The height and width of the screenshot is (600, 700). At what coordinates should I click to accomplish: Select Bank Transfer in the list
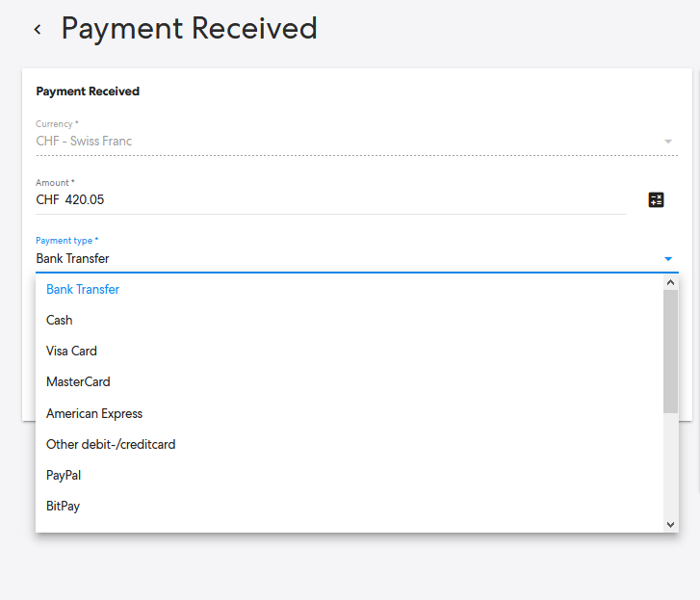(349, 289)
